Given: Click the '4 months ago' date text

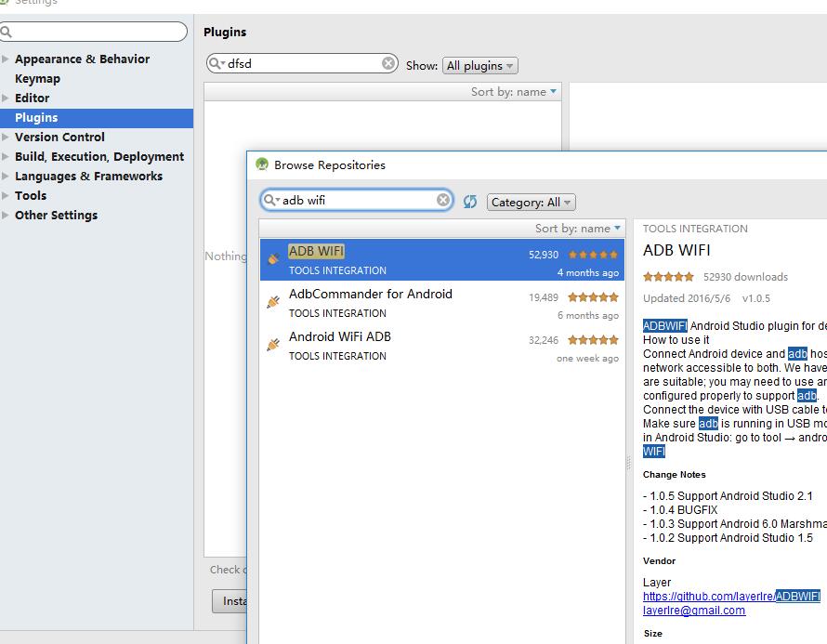Looking at the screenshot, I should [588, 272].
